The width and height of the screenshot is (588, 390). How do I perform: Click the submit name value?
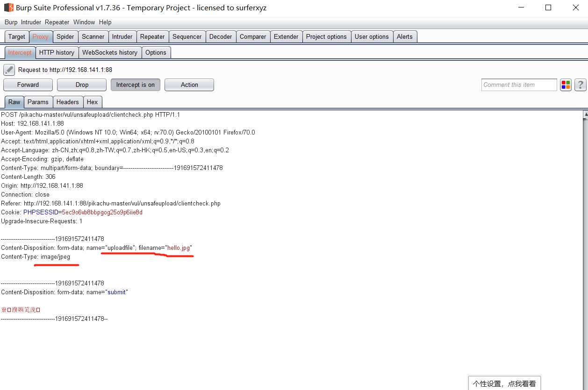coord(117,292)
